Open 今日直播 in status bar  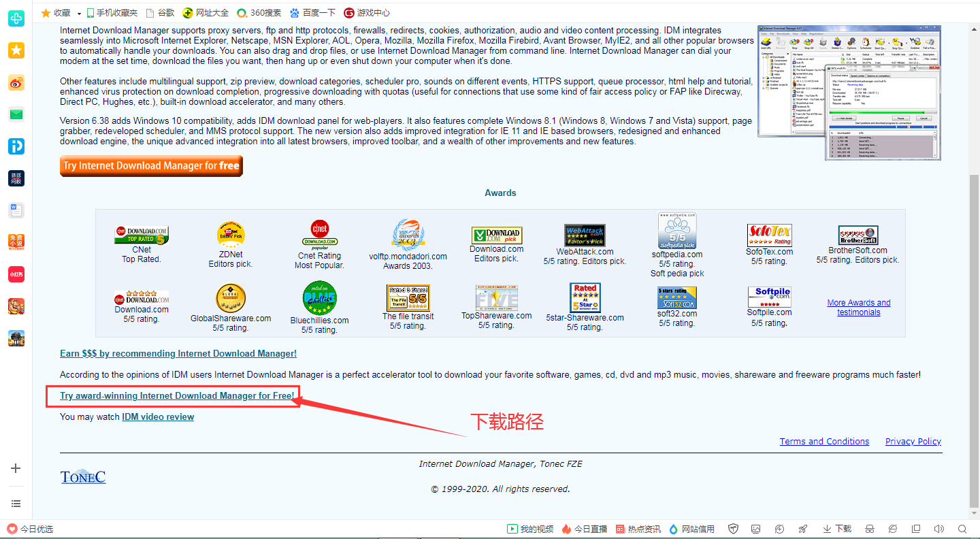pyautogui.click(x=585, y=529)
